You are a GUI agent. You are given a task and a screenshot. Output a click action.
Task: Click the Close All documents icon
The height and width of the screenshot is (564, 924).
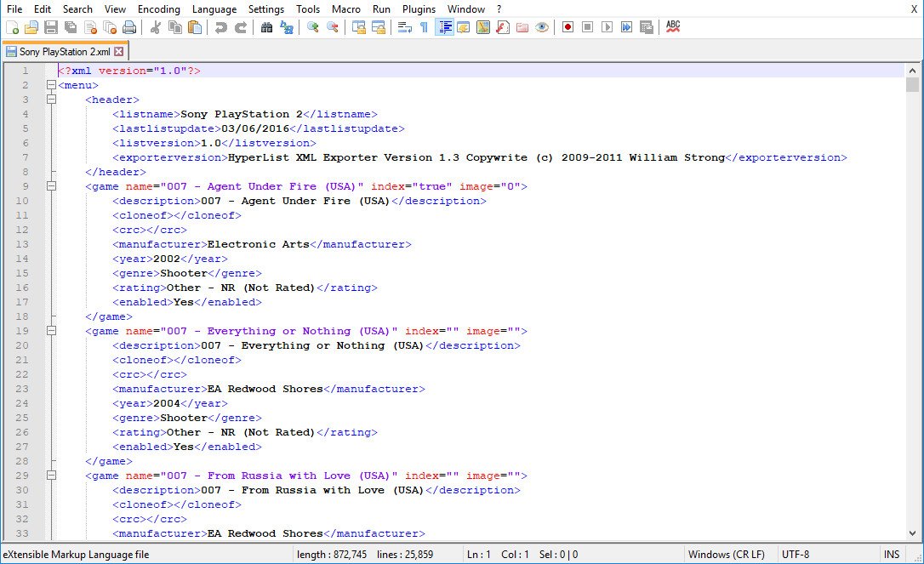[110, 27]
